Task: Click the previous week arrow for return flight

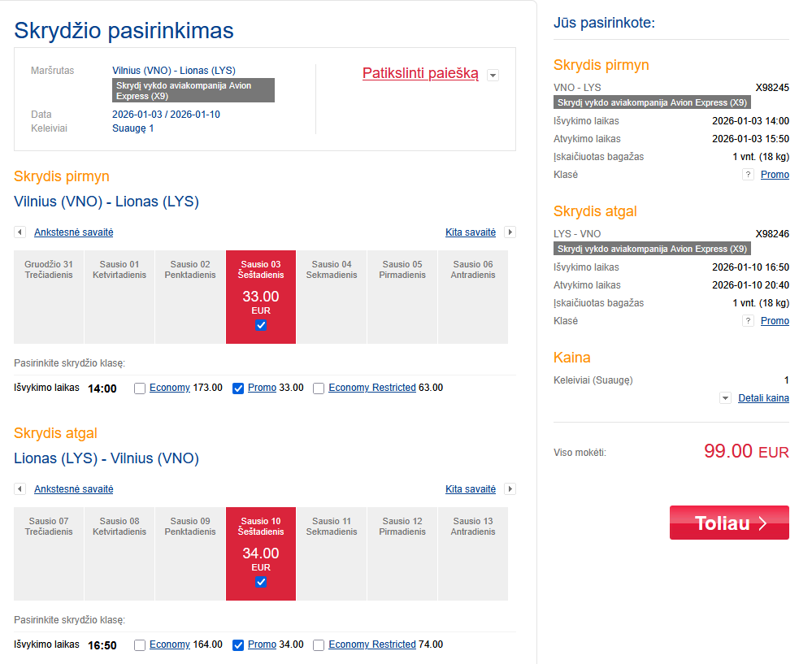Action: 20,489
